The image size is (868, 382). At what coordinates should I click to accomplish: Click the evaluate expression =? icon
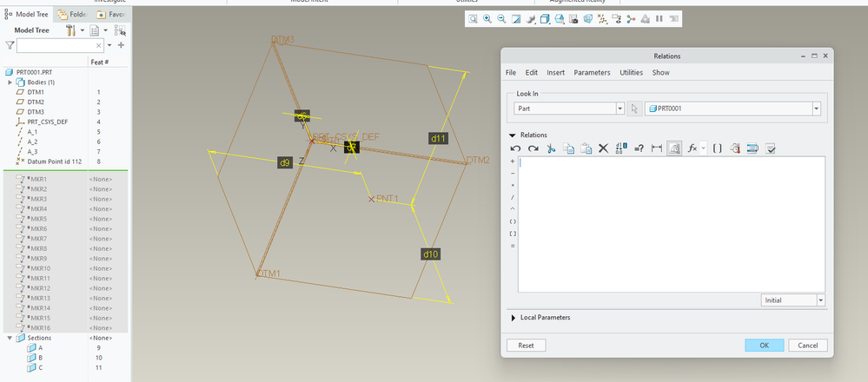pos(639,148)
